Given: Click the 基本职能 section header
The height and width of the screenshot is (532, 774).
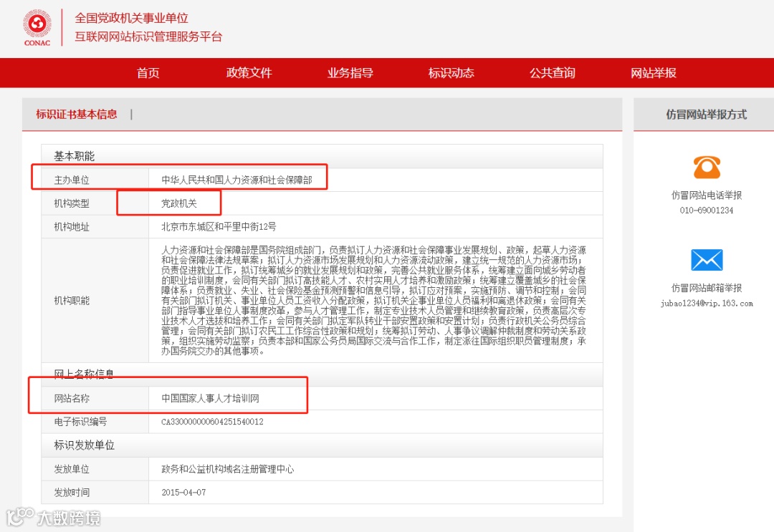Looking at the screenshot, I should 322,156.
